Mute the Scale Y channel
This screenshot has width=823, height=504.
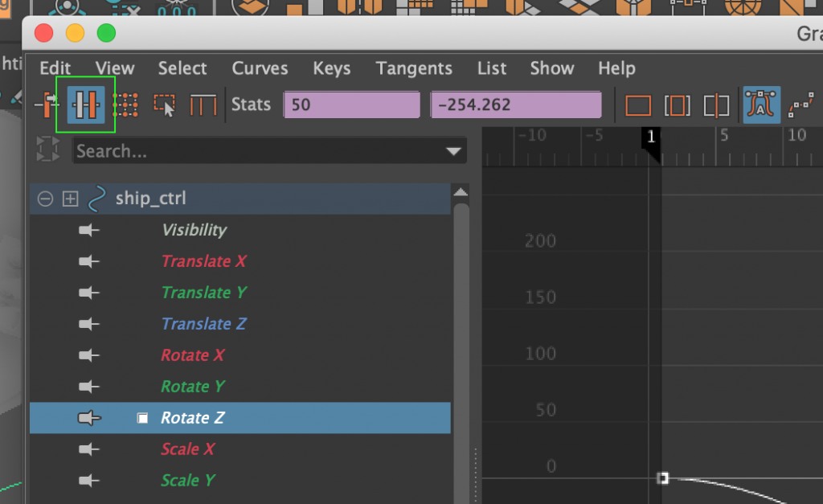(x=90, y=480)
